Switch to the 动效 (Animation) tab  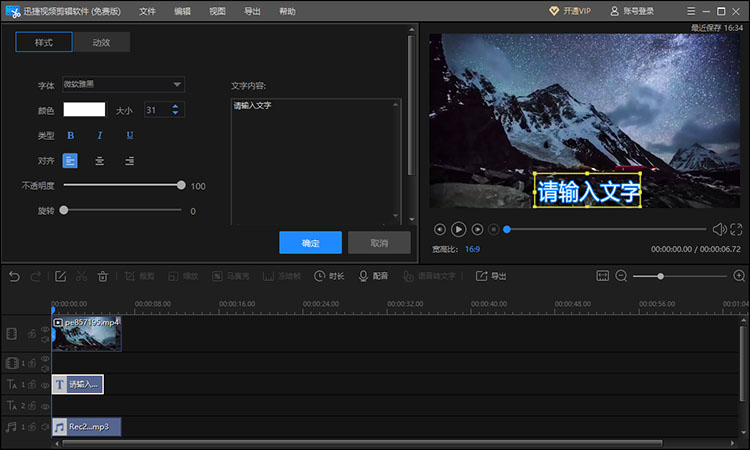(101, 42)
